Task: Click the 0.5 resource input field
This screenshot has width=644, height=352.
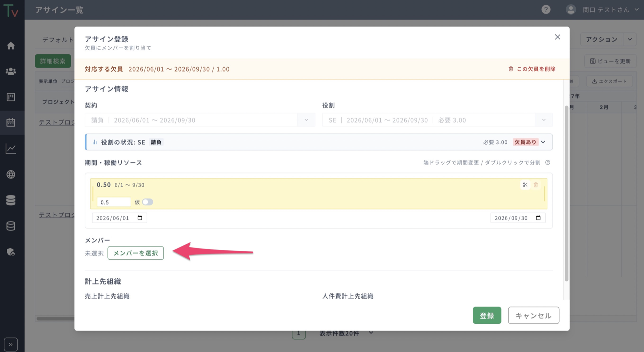Action: click(x=114, y=202)
